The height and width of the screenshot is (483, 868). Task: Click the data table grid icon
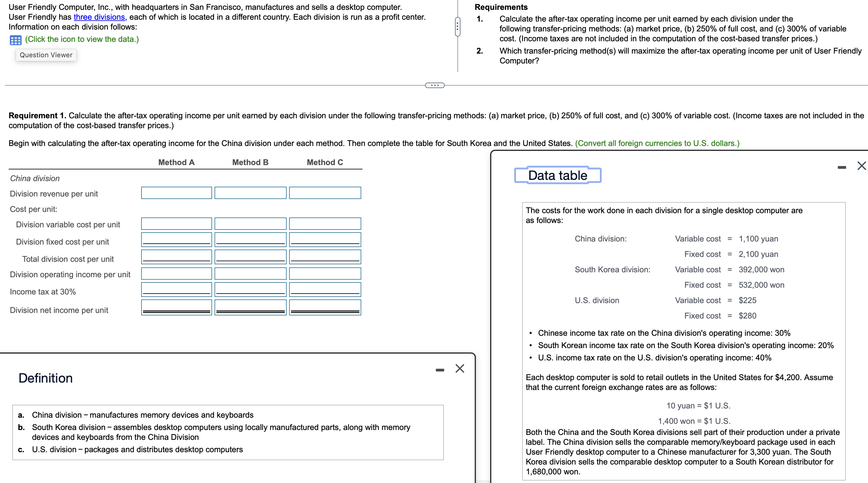pyautogui.click(x=15, y=40)
